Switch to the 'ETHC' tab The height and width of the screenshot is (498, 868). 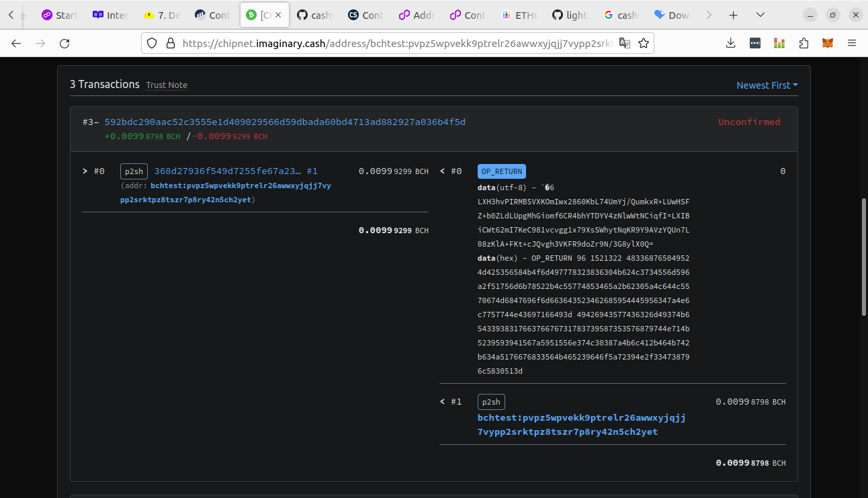point(519,15)
